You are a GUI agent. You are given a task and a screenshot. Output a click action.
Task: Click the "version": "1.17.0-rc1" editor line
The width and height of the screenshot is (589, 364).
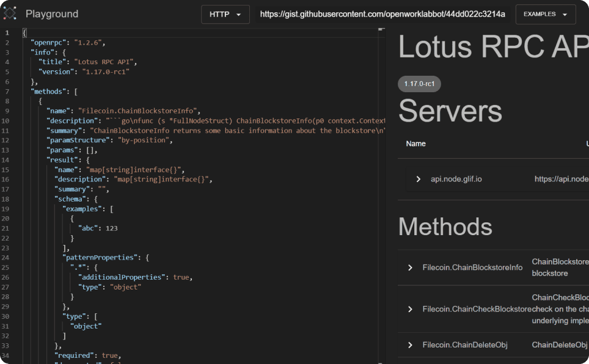(84, 71)
